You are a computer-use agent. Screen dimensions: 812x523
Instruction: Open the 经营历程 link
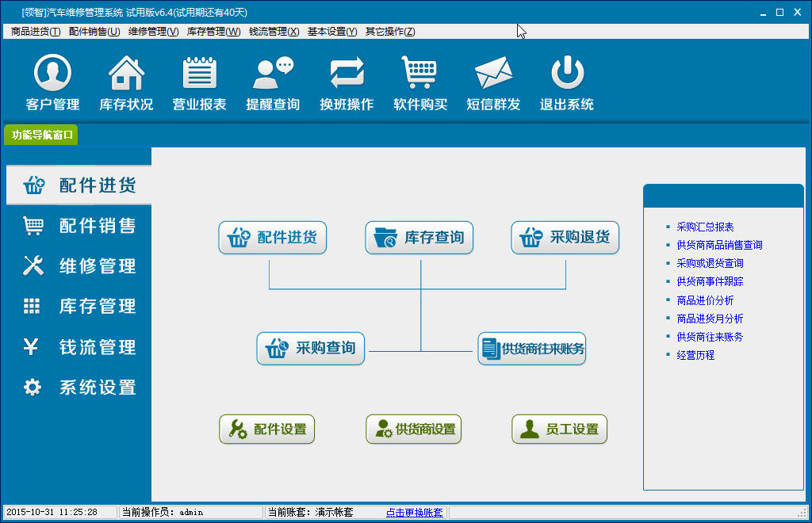[695, 355]
